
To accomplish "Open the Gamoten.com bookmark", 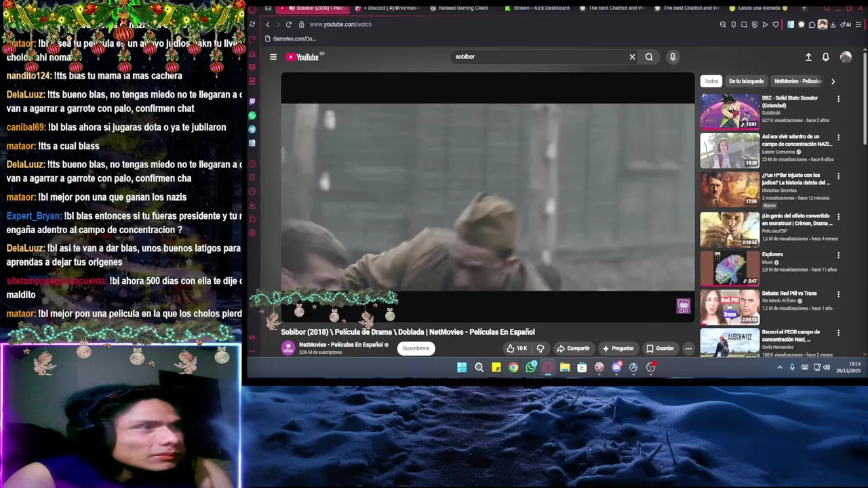I will point(291,39).
